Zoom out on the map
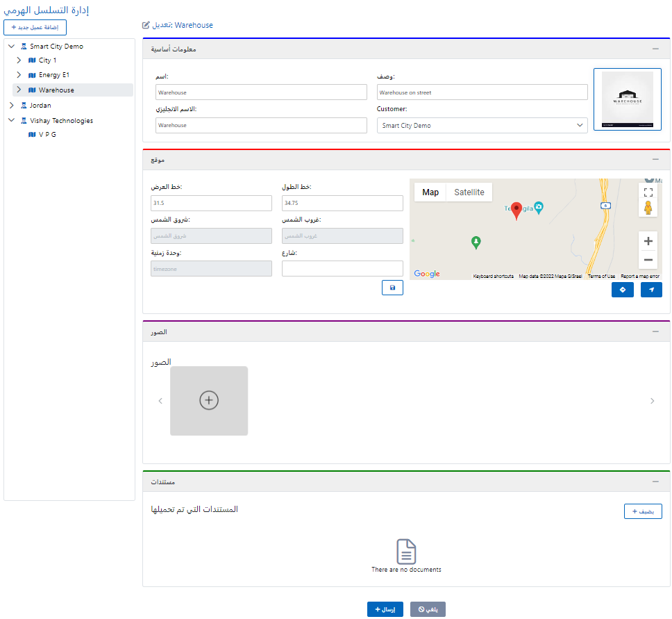This screenshot has height=619, width=672. click(x=648, y=260)
